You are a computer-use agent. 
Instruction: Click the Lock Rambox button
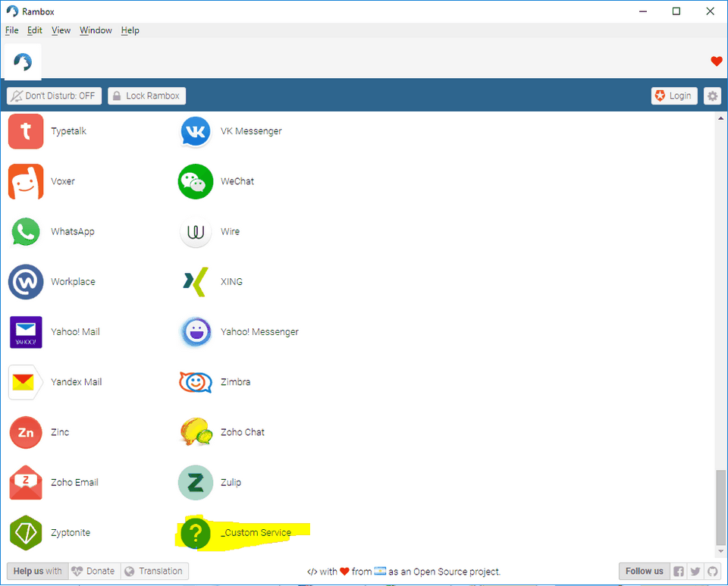point(146,96)
